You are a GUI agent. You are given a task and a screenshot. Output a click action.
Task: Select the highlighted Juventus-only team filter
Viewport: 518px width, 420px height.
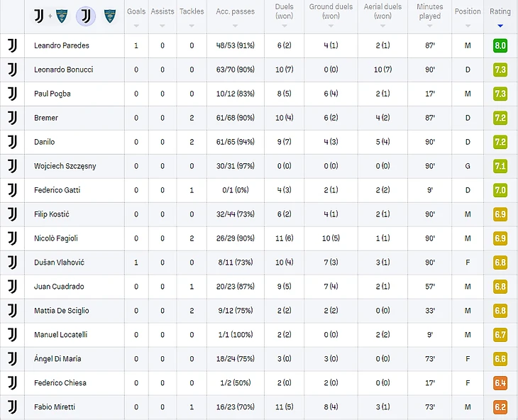[85, 16]
